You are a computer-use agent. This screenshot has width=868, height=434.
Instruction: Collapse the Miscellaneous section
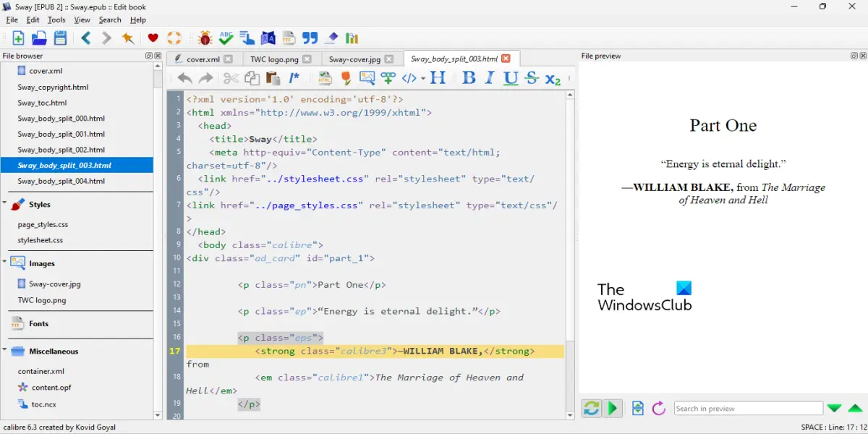(4, 351)
